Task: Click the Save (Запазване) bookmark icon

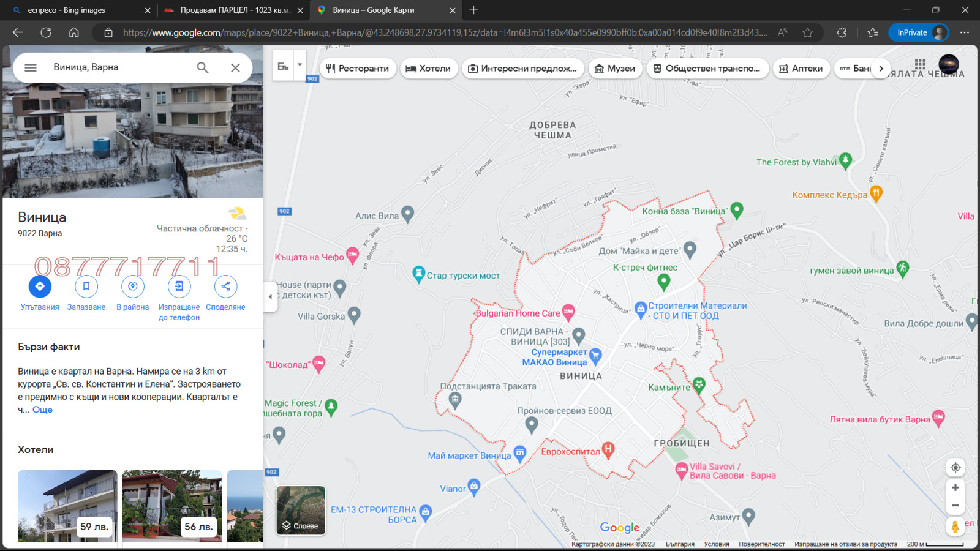Action: [x=86, y=286]
